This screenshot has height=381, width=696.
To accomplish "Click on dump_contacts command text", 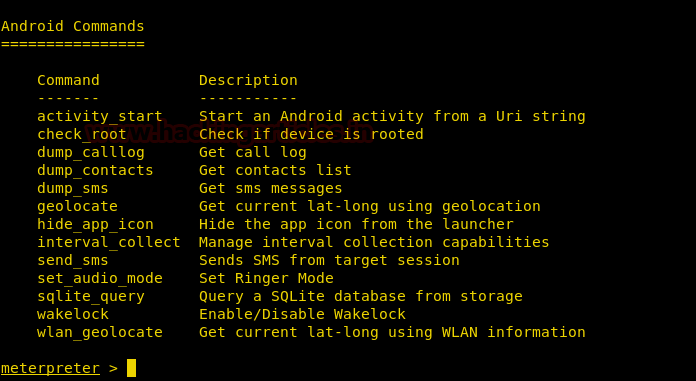I will [95, 171].
